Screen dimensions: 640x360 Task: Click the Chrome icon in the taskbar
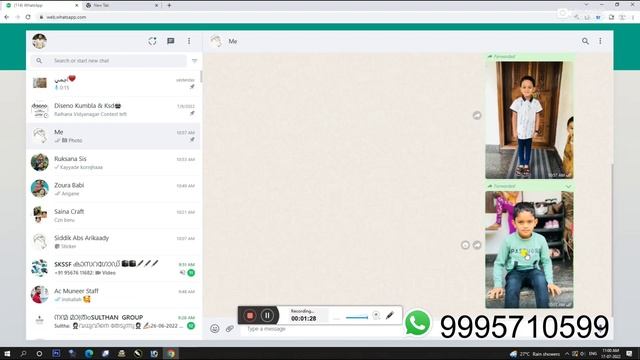point(171,353)
